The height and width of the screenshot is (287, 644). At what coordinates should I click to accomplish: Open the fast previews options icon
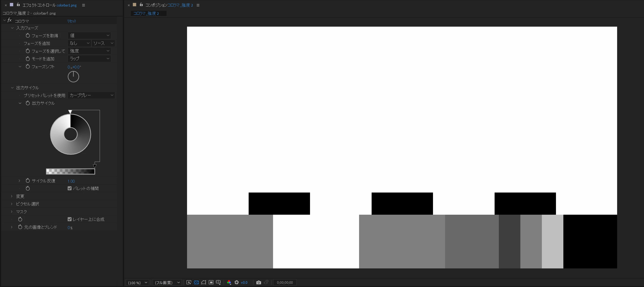(x=189, y=283)
